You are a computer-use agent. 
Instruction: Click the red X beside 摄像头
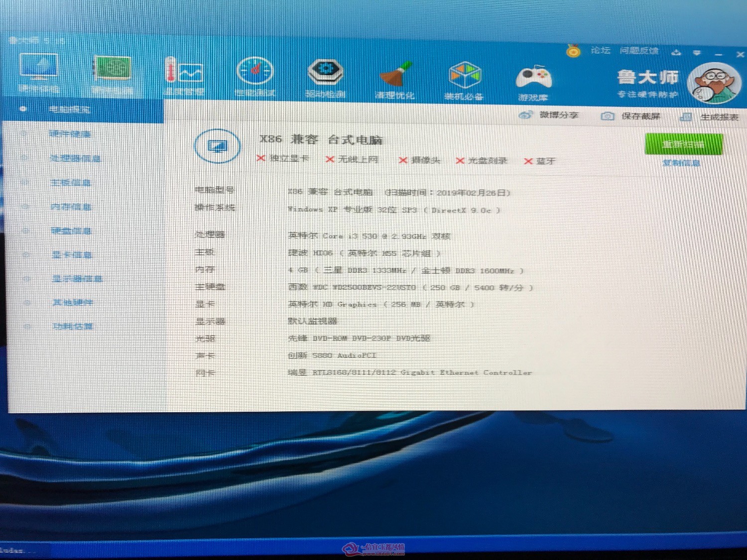click(x=403, y=160)
